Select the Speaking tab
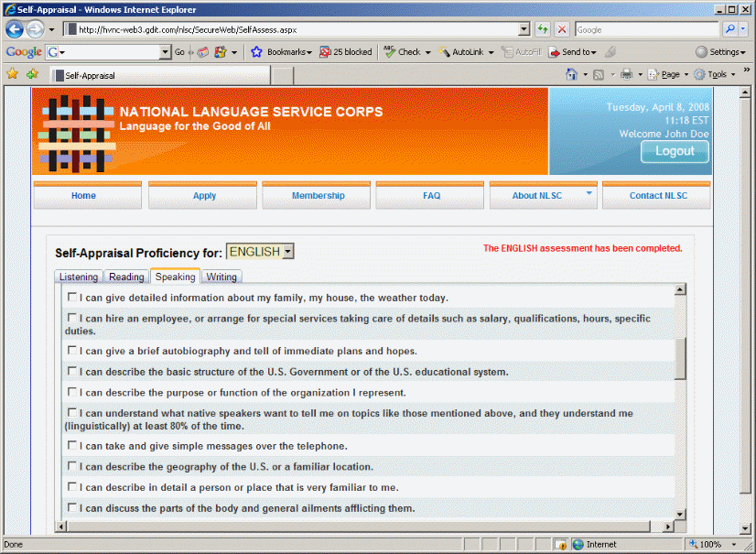 click(175, 276)
